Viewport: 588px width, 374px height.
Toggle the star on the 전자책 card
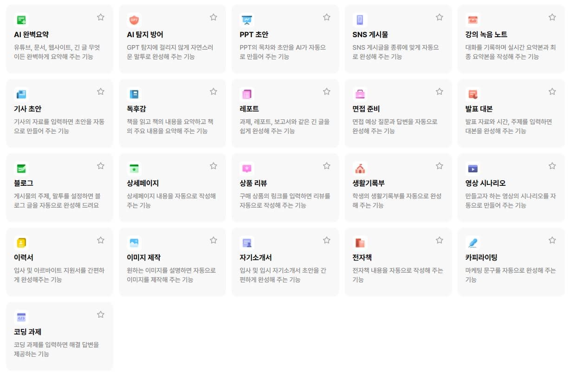pos(439,240)
